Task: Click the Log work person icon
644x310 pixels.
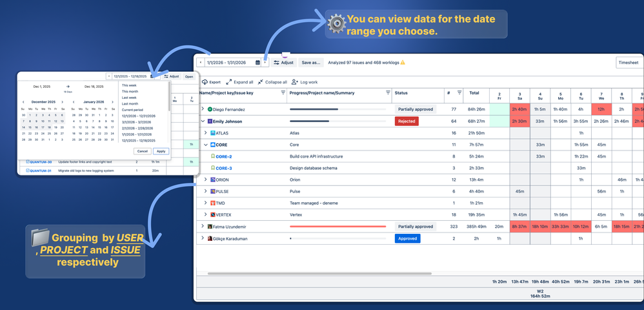Action: (294, 82)
